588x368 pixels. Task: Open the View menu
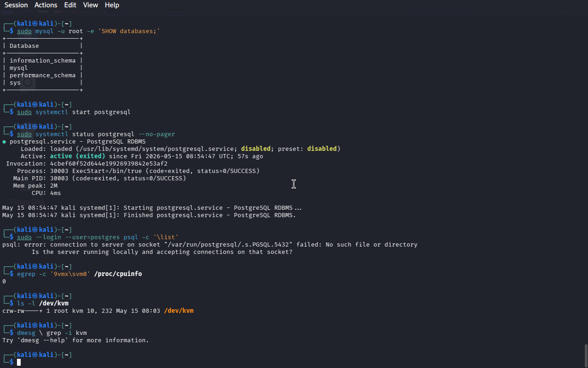coord(90,5)
